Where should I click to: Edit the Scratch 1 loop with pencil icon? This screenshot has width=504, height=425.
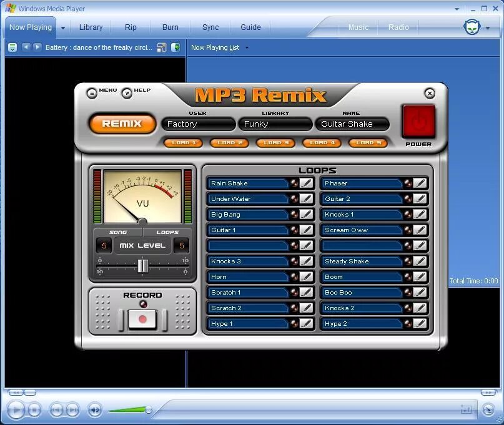(x=306, y=292)
